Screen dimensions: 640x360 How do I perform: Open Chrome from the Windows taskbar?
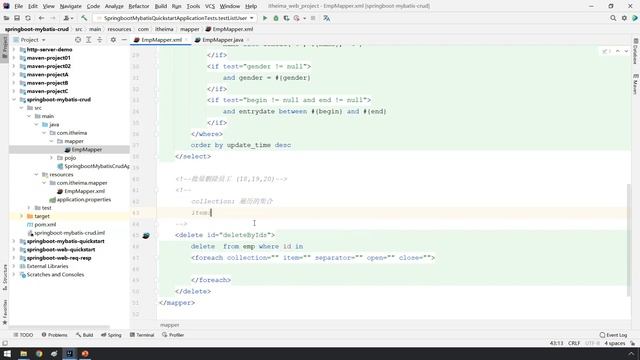click(x=39, y=353)
